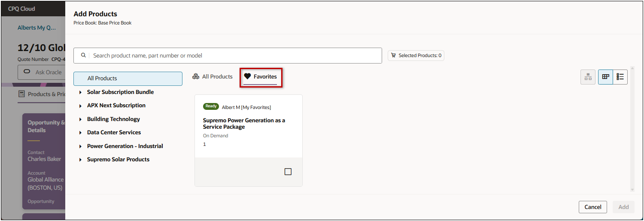Switch to grid card view
644x221 pixels.
pyautogui.click(x=606, y=77)
